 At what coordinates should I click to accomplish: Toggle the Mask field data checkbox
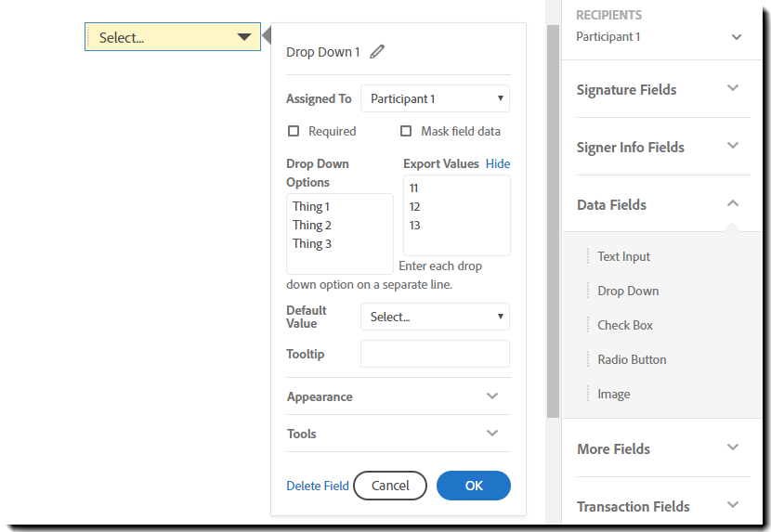point(406,131)
